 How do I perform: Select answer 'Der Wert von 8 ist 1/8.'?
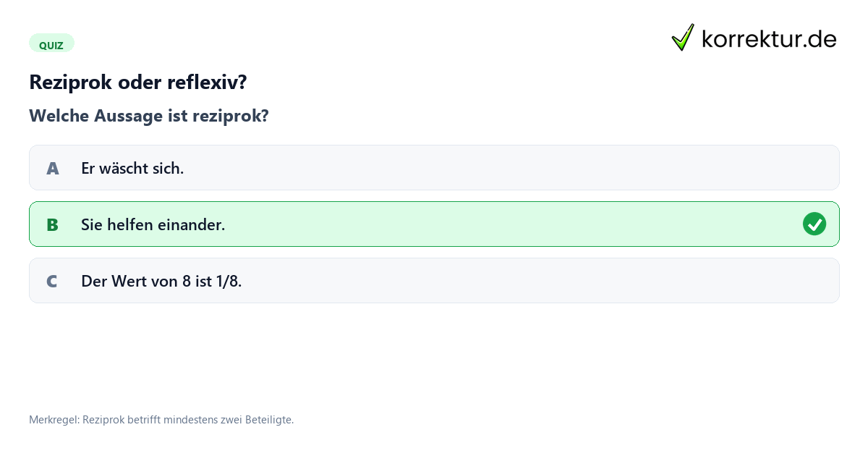[434, 281]
